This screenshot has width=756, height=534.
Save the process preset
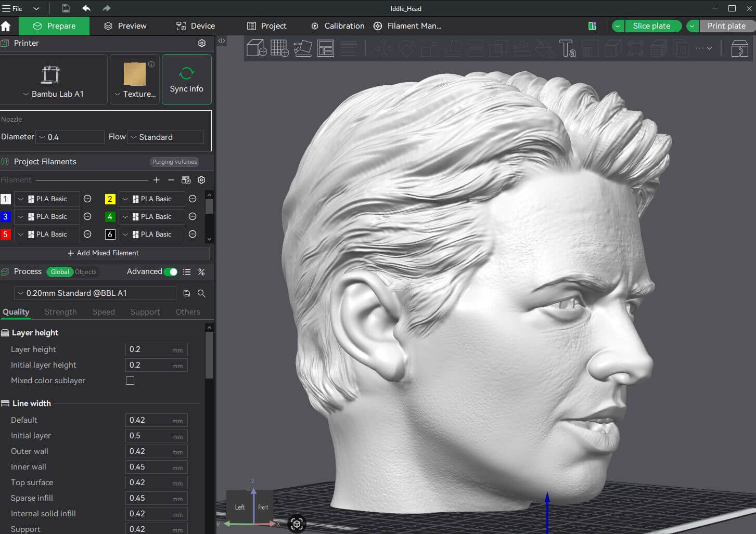(187, 293)
